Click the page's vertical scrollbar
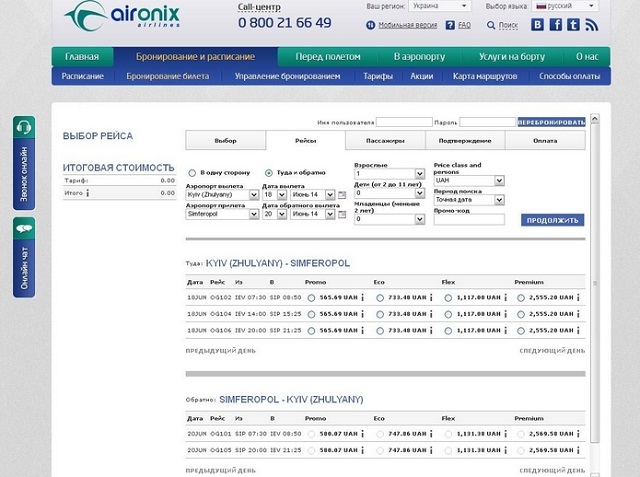The width and height of the screenshot is (640, 477). (x=597, y=280)
